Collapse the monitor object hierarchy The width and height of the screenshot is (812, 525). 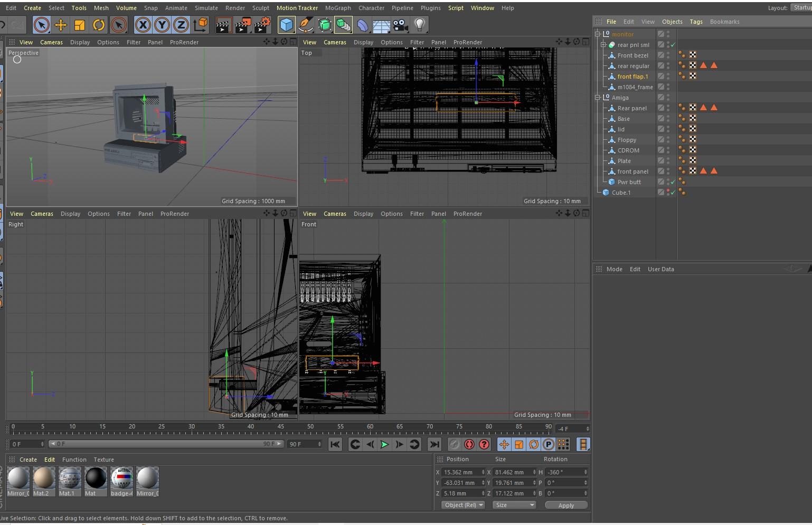[597, 34]
